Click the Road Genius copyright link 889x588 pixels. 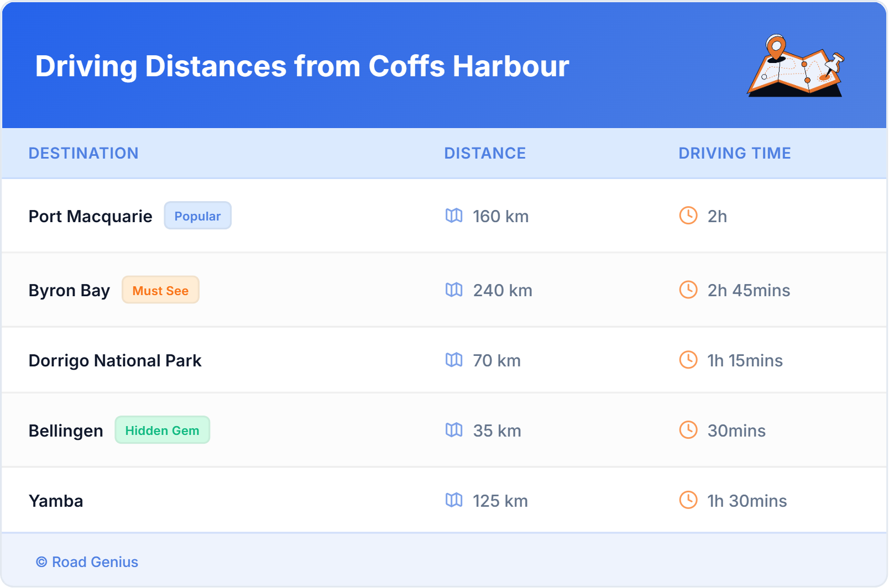coord(87,562)
